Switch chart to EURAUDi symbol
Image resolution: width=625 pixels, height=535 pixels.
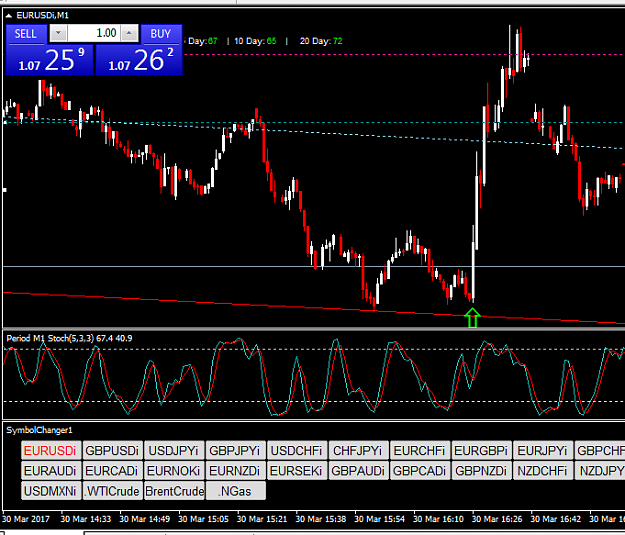[51, 471]
